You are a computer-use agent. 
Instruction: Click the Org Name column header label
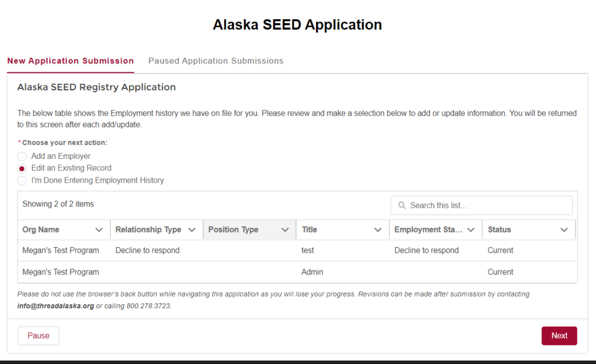pyautogui.click(x=41, y=230)
